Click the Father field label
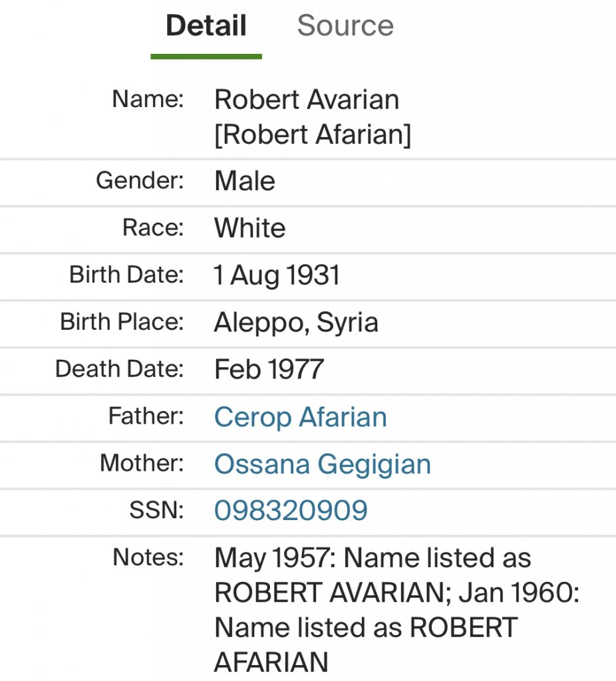Screen dimensions: 616x681 (146, 416)
